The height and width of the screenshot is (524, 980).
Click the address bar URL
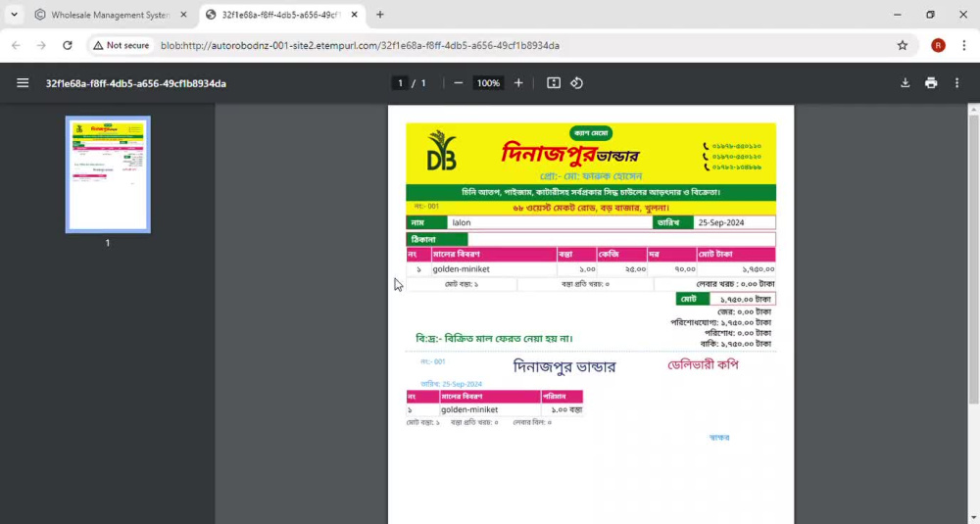pos(360,46)
